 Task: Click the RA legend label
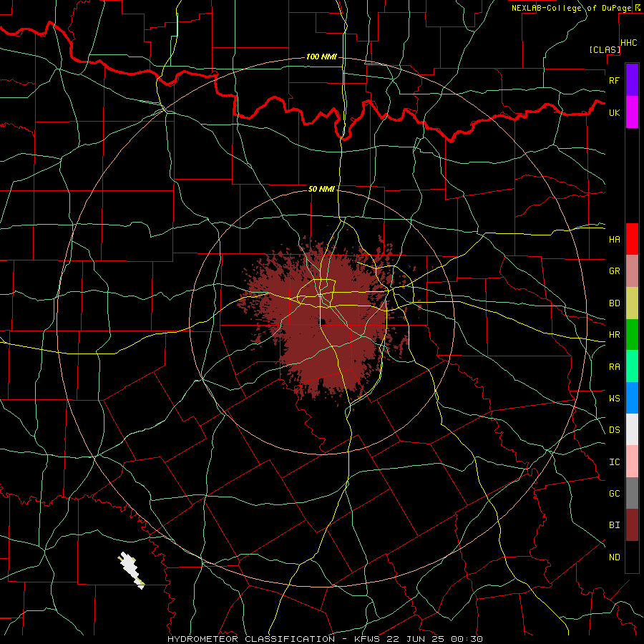pos(614,367)
